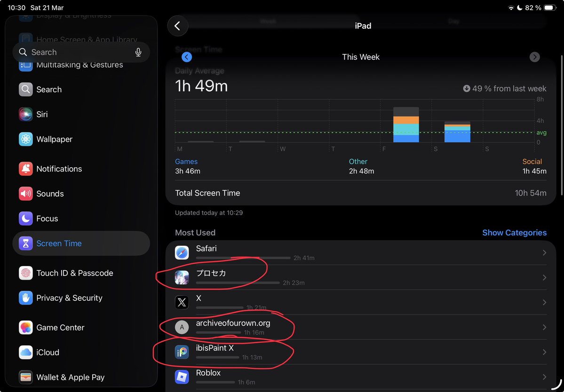
Task: Tap the Friday usage bar in chart
Action: tap(406, 125)
